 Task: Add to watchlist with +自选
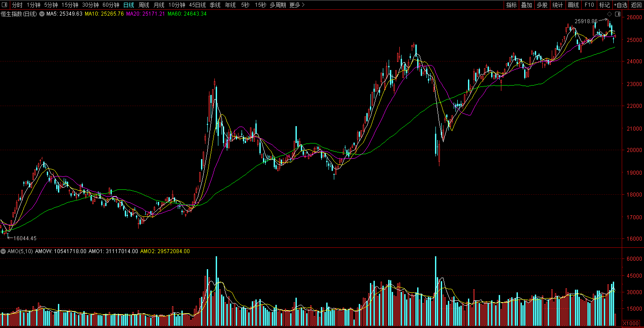tap(620, 5)
